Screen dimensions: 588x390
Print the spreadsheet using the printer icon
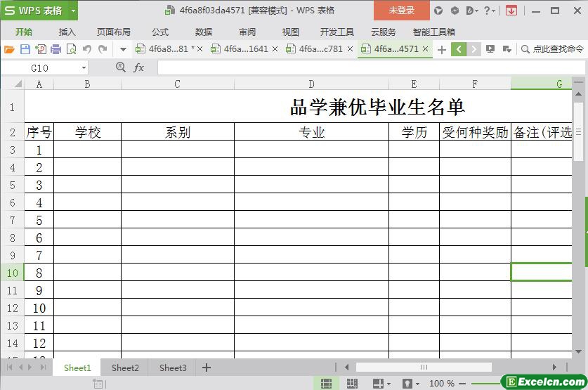[x=56, y=49]
